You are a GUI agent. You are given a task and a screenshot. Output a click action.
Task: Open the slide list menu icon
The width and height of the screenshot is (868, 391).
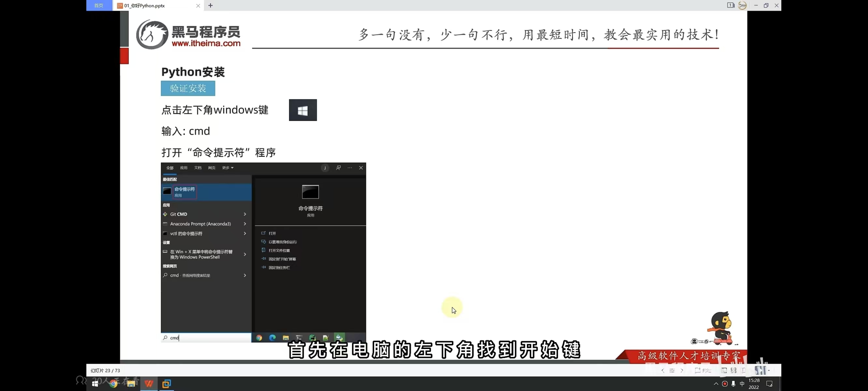click(x=672, y=370)
